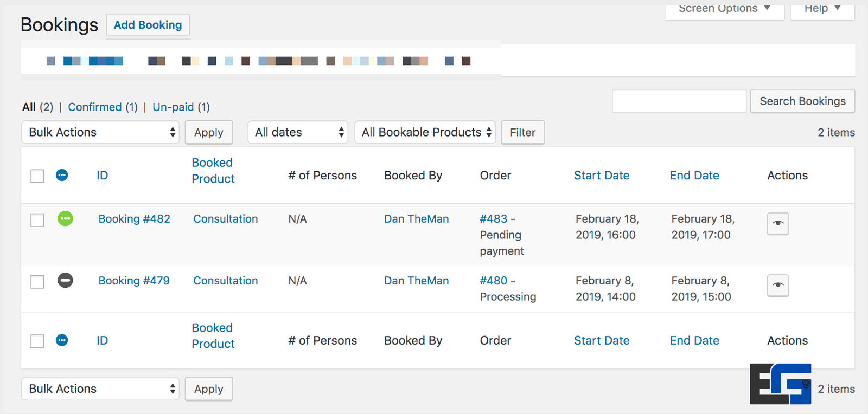Open Consultation product for Booking #479
Image resolution: width=868 pixels, height=414 pixels.
(226, 281)
